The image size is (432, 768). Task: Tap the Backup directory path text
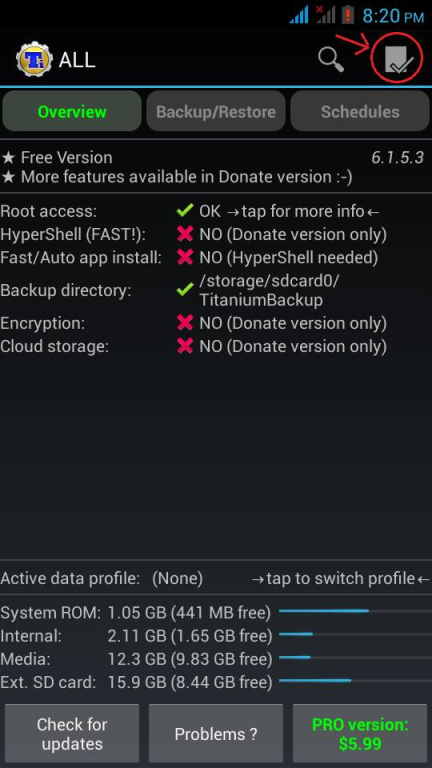pyautogui.click(x=269, y=290)
